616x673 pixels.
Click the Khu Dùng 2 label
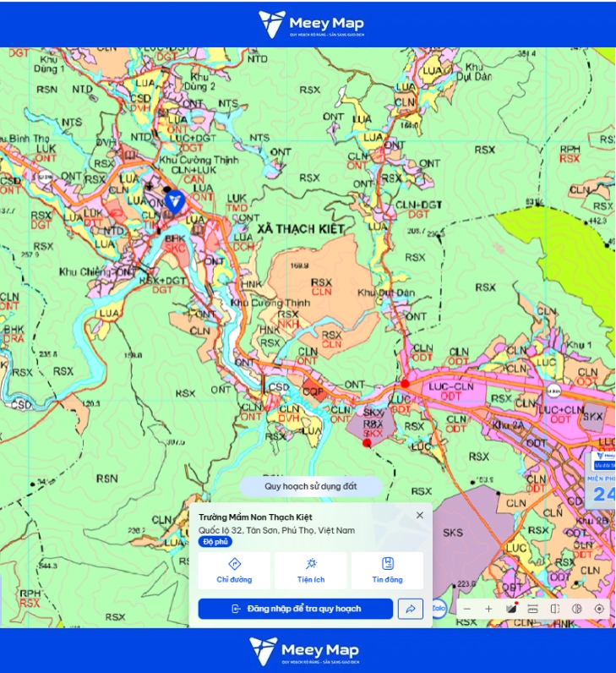199,81
